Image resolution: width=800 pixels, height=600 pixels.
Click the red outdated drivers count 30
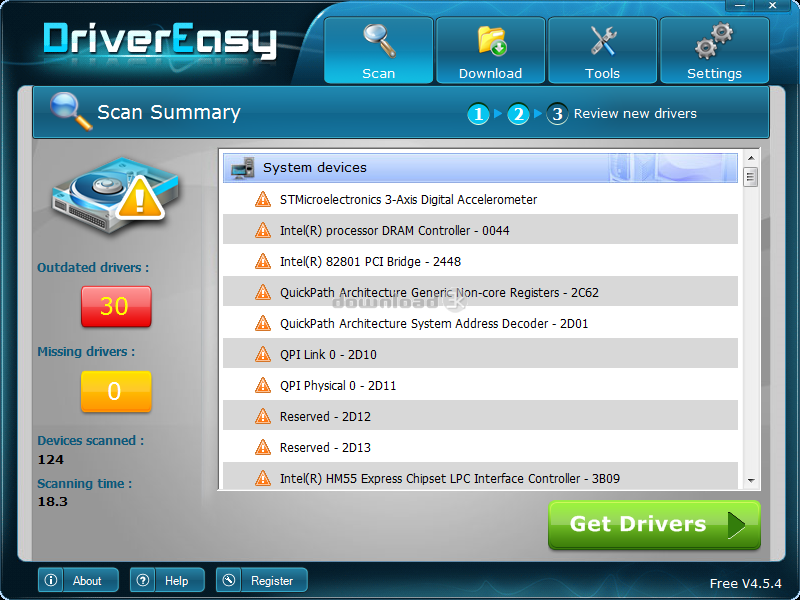click(116, 306)
